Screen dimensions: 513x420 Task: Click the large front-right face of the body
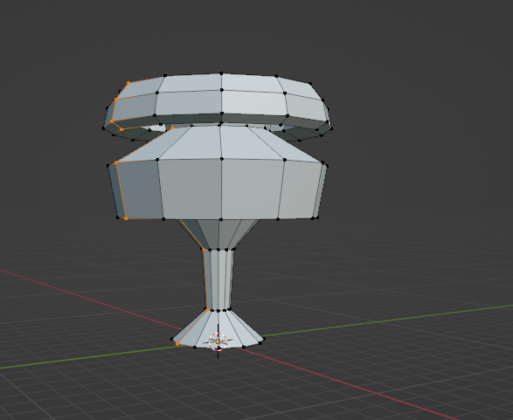250,189
